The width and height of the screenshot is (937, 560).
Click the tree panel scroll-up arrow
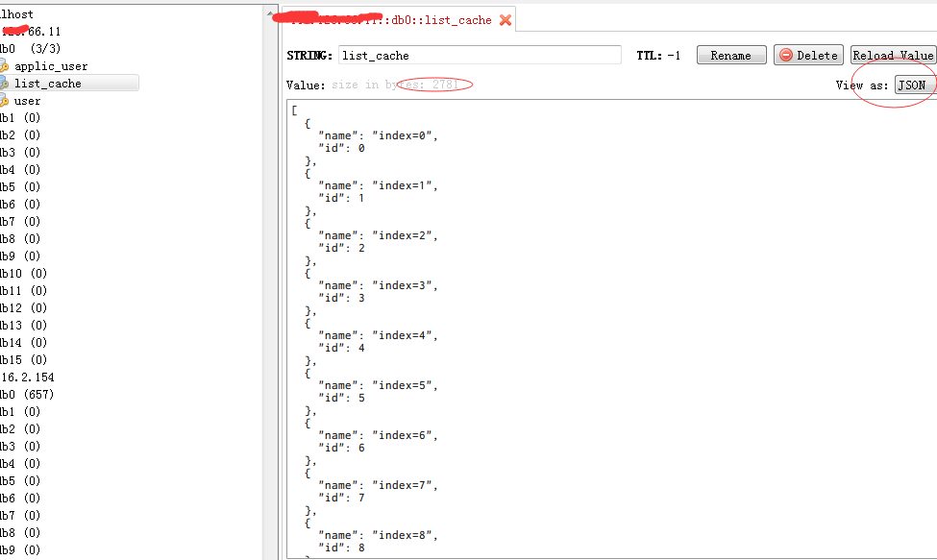click(x=270, y=13)
